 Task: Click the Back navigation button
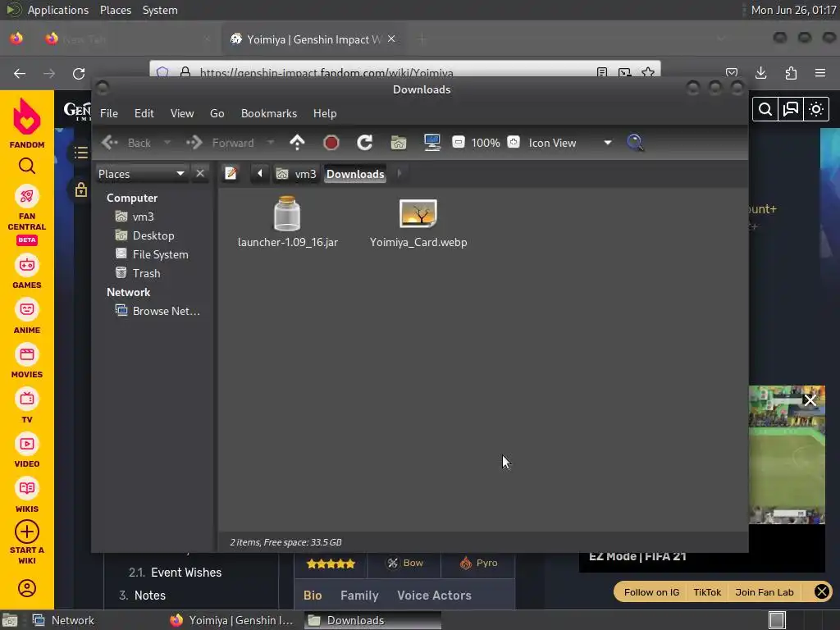pyautogui.click(x=127, y=143)
